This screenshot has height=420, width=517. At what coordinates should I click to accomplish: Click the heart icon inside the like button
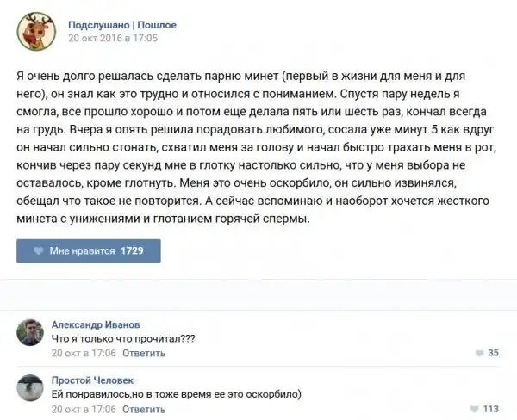39,250
